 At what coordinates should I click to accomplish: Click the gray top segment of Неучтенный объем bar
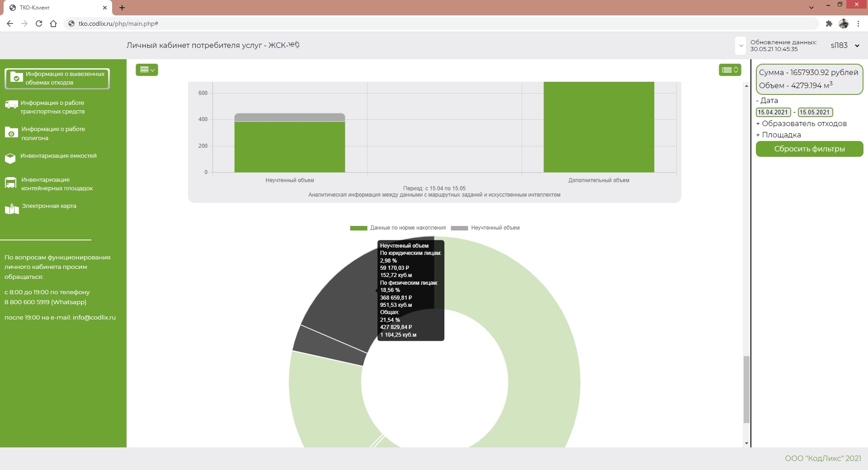(289, 117)
